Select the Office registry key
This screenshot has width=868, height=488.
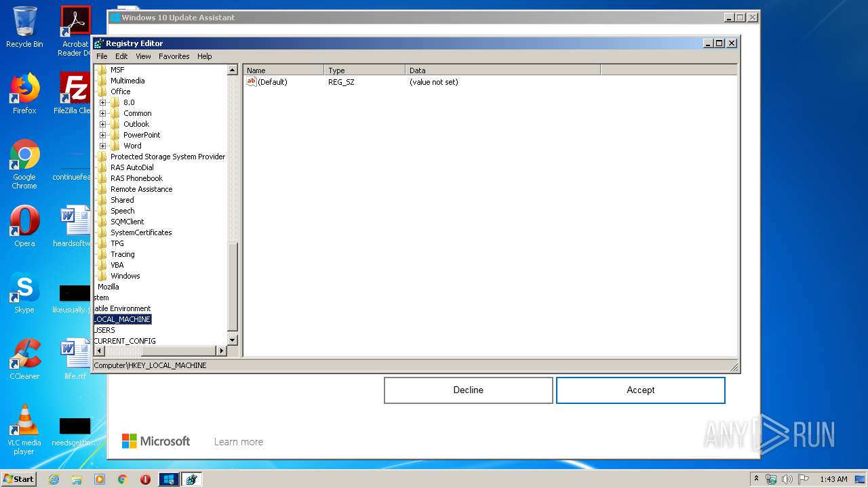[x=121, y=91]
